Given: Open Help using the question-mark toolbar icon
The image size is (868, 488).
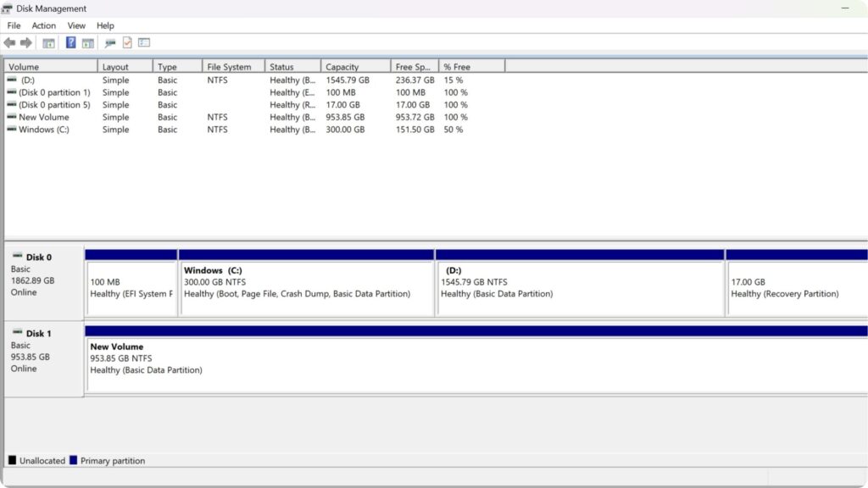Looking at the screenshot, I should click(x=70, y=42).
